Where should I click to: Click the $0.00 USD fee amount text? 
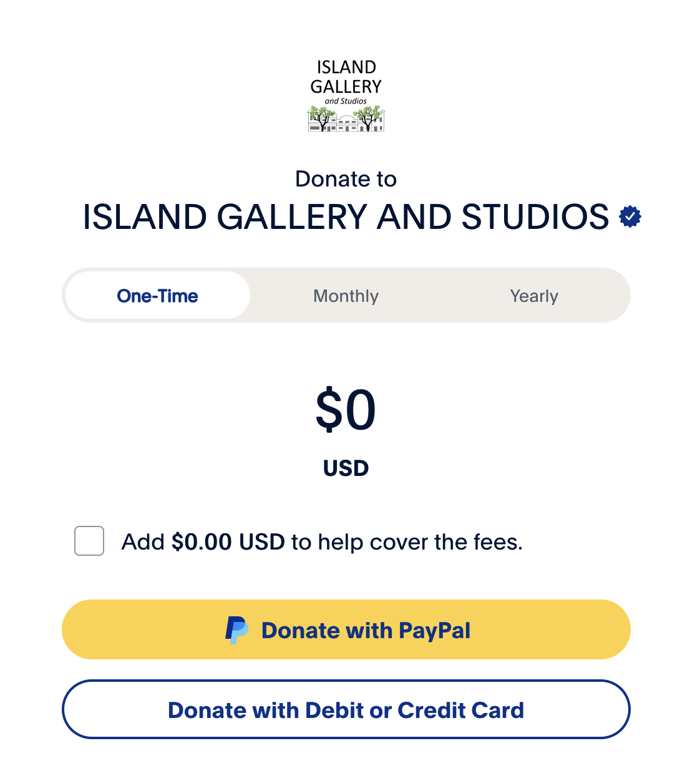[228, 541]
